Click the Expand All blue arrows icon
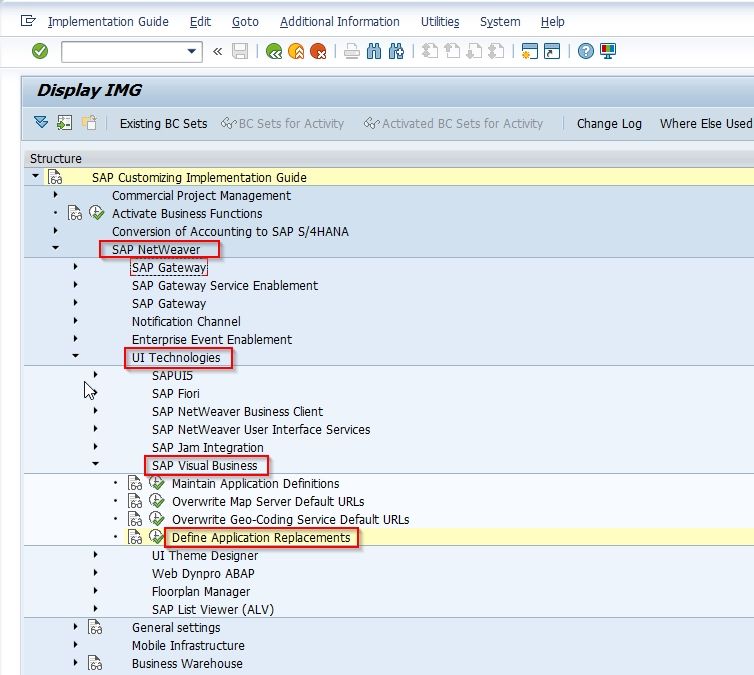This screenshot has width=754, height=675. (41, 123)
